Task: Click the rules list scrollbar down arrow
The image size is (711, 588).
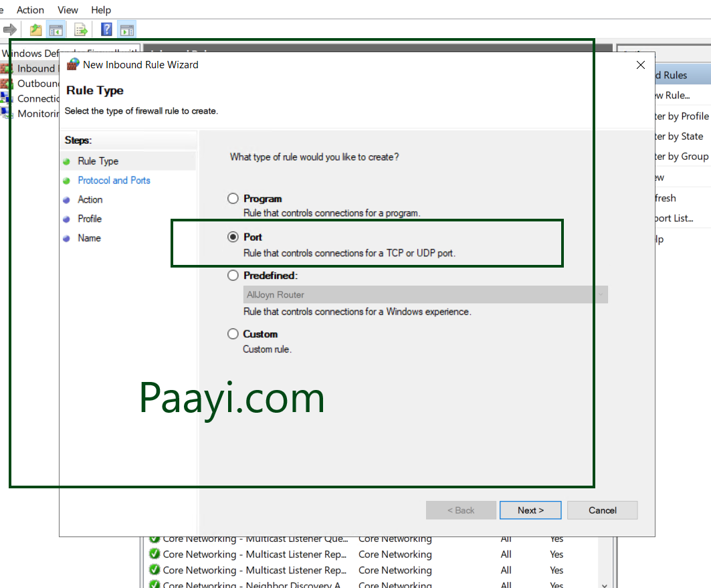Action: [605, 585]
